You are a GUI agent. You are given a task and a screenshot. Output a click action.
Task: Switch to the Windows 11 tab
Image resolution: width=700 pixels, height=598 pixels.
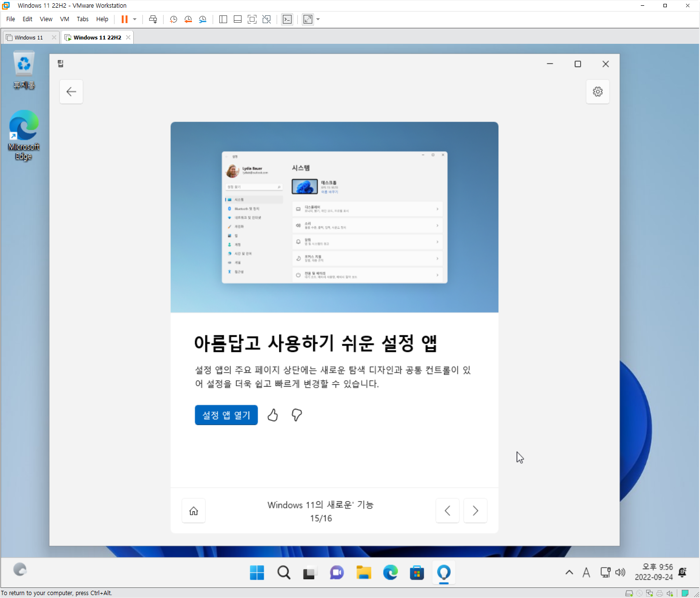[28, 38]
